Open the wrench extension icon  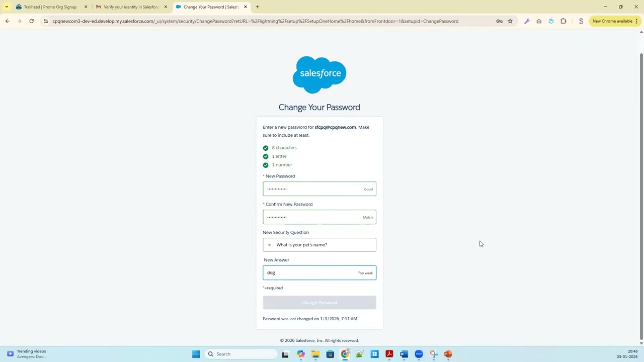click(527, 21)
